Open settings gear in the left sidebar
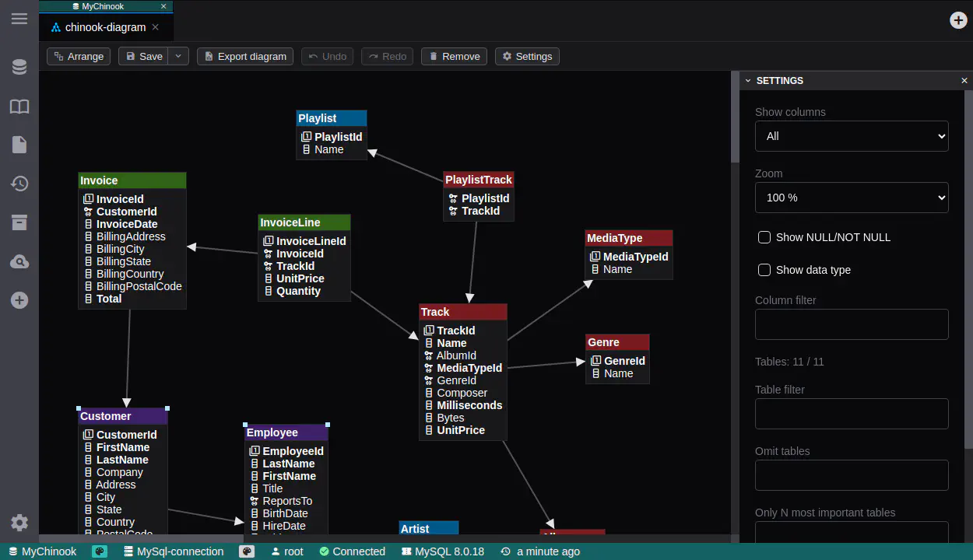The image size is (973, 560). 19,523
